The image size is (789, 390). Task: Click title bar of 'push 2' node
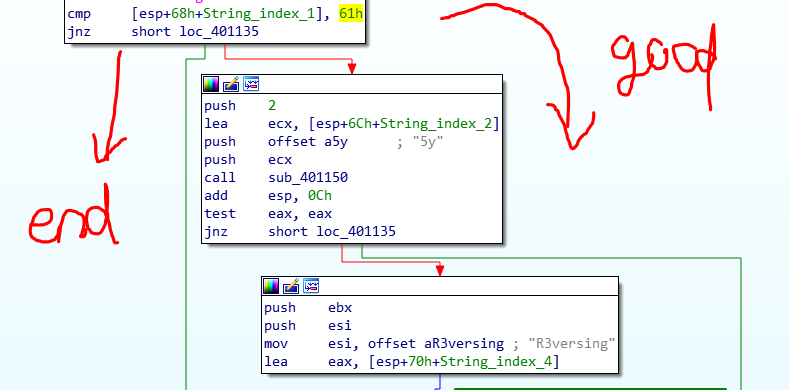coord(352,84)
